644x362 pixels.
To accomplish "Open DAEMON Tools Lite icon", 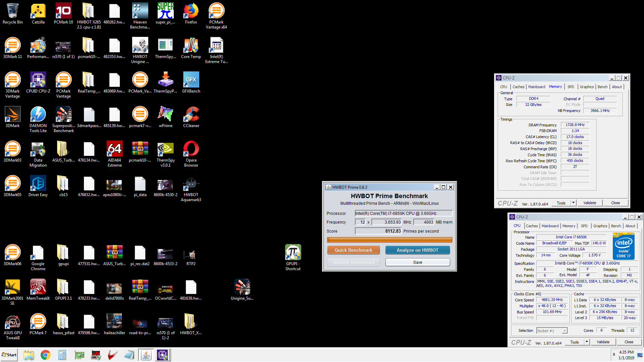I will click(38, 120).
